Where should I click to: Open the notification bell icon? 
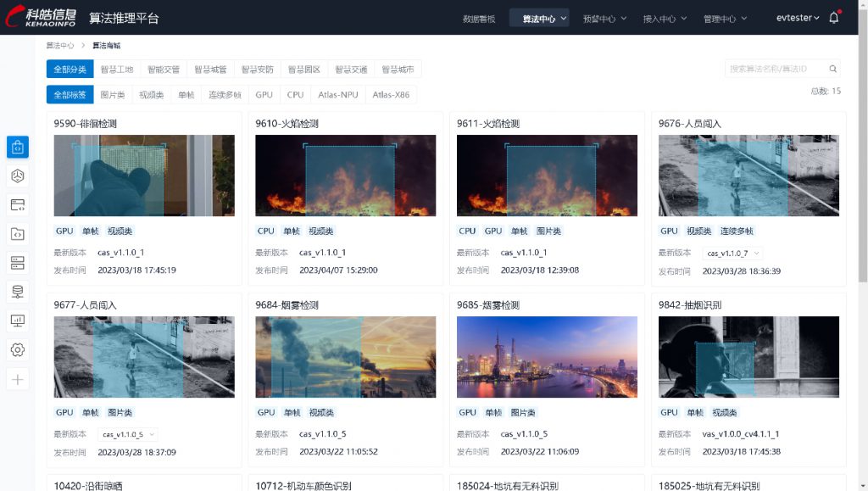tap(834, 18)
